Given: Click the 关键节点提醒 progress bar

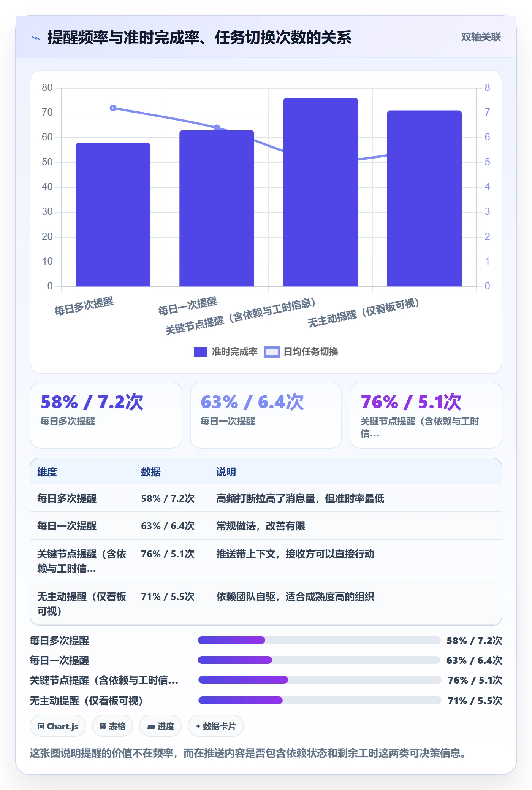Looking at the screenshot, I should coord(320,680).
